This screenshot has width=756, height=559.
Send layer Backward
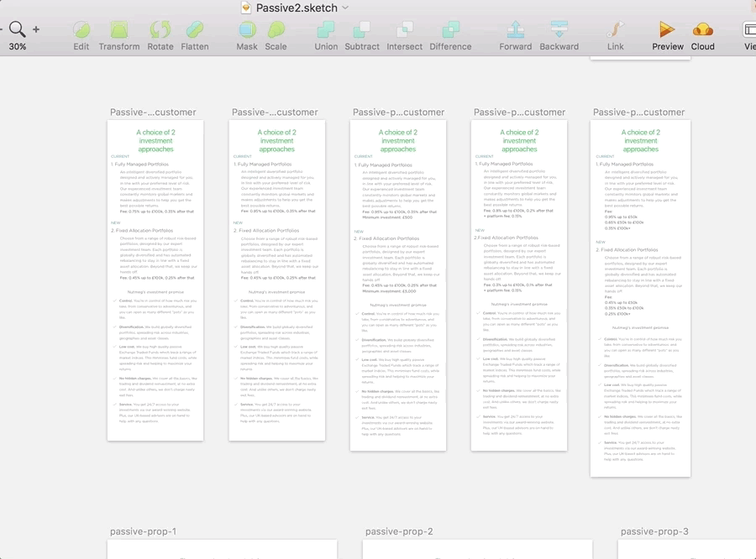(x=559, y=30)
